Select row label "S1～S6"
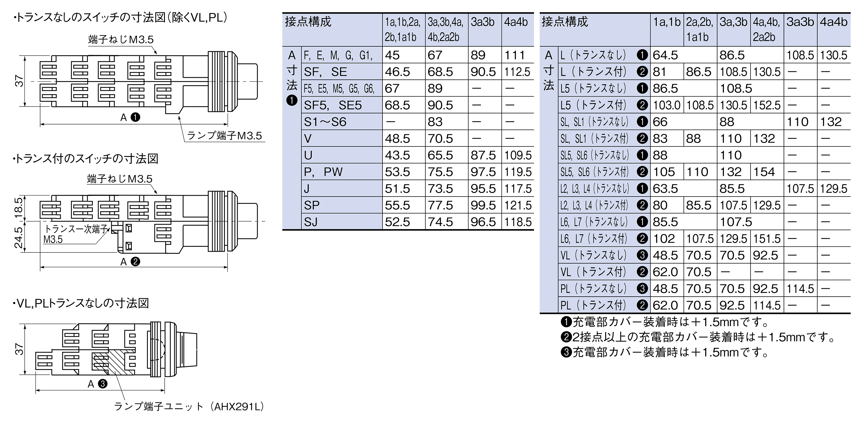Screen dimensions: 868x423 click(x=325, y=121)
